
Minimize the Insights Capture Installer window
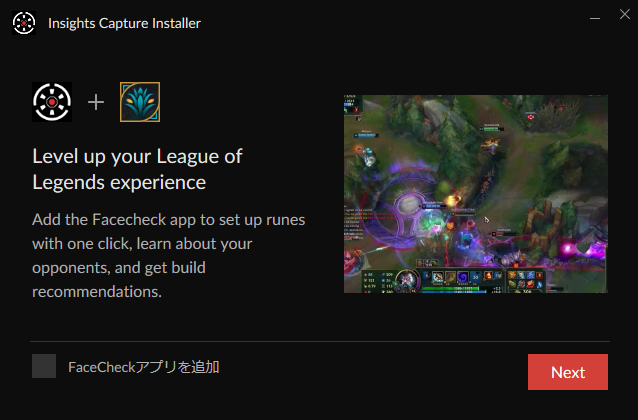pyautogui.click(x=595, y=18)
